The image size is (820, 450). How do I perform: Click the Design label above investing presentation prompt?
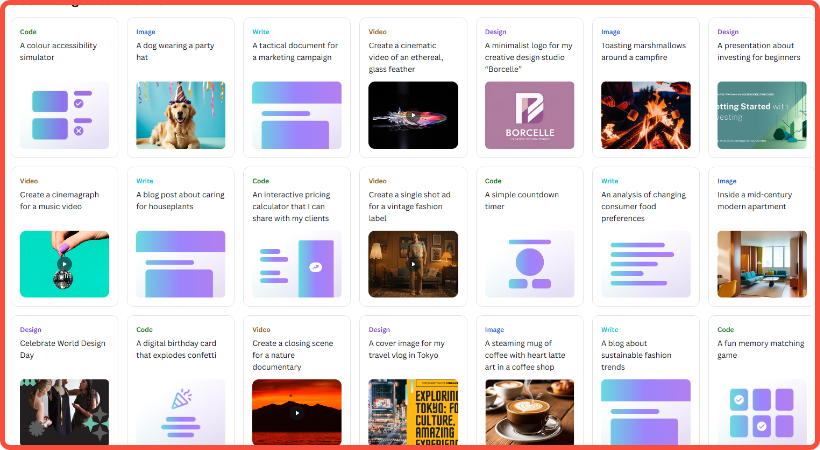(728, 32)
